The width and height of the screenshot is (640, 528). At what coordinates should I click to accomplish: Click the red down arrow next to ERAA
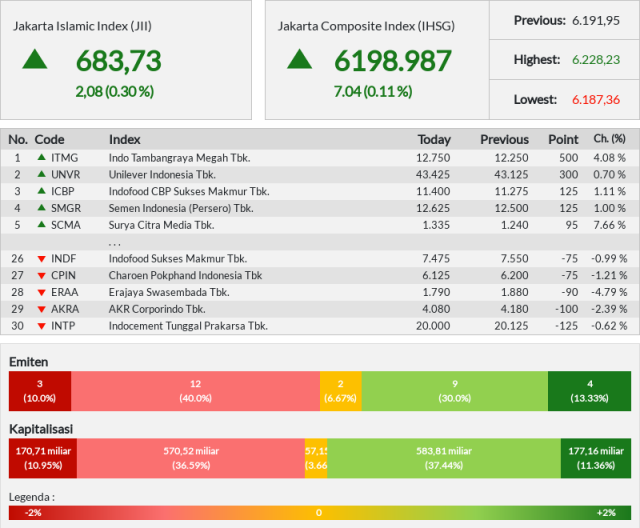point(41,293)
